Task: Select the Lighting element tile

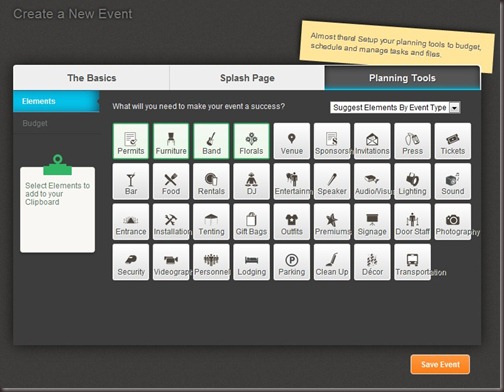Action: coord(412,181)
